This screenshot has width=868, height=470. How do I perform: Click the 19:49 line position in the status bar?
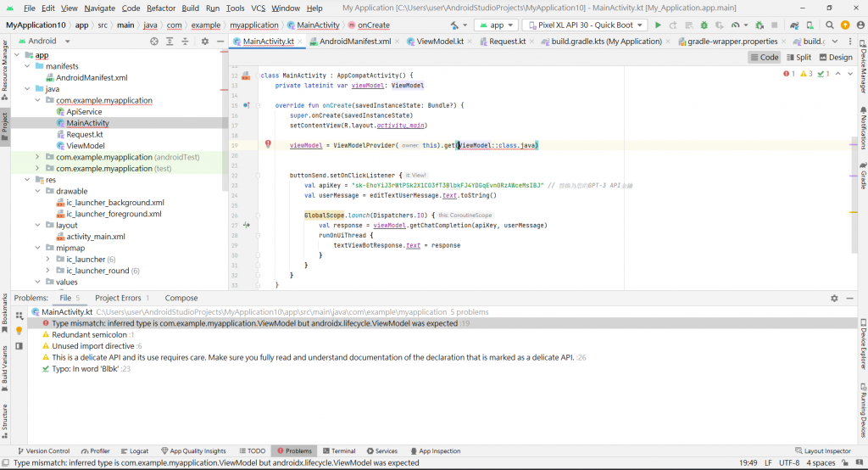coord(748,463)
